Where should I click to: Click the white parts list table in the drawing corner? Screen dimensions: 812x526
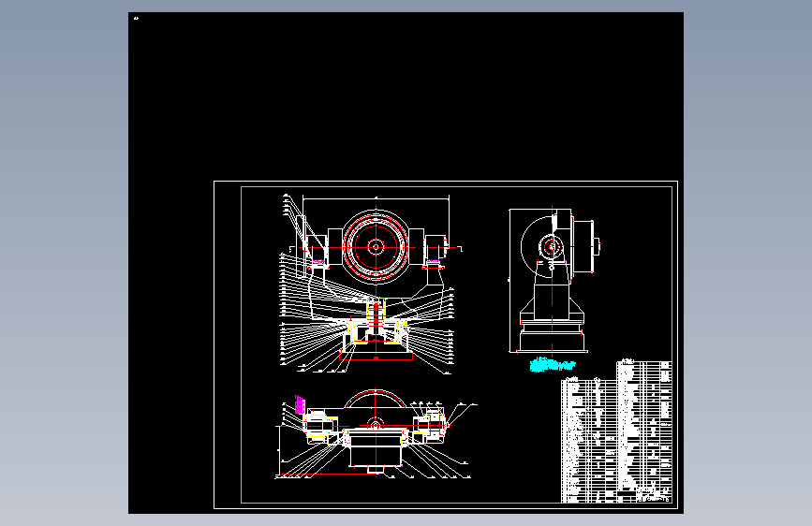tap(616, 431)
